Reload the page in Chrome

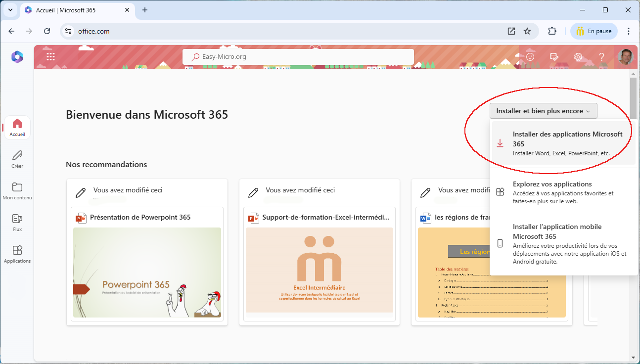tap(47, 31)
